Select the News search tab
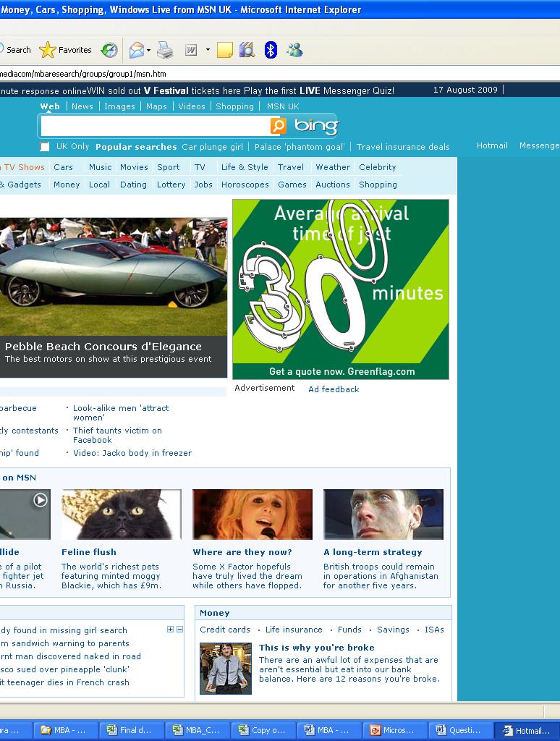560x741 pixels. pos(82,106)
